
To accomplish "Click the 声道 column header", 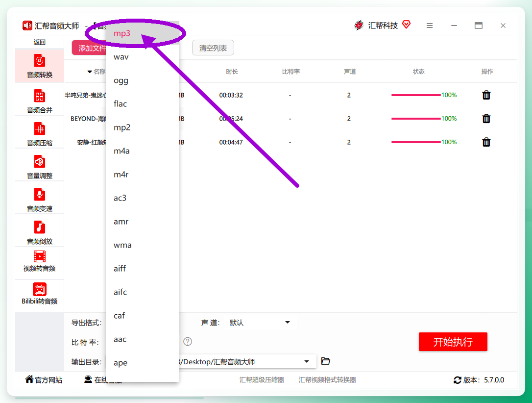I will click(x=350, y=72).
